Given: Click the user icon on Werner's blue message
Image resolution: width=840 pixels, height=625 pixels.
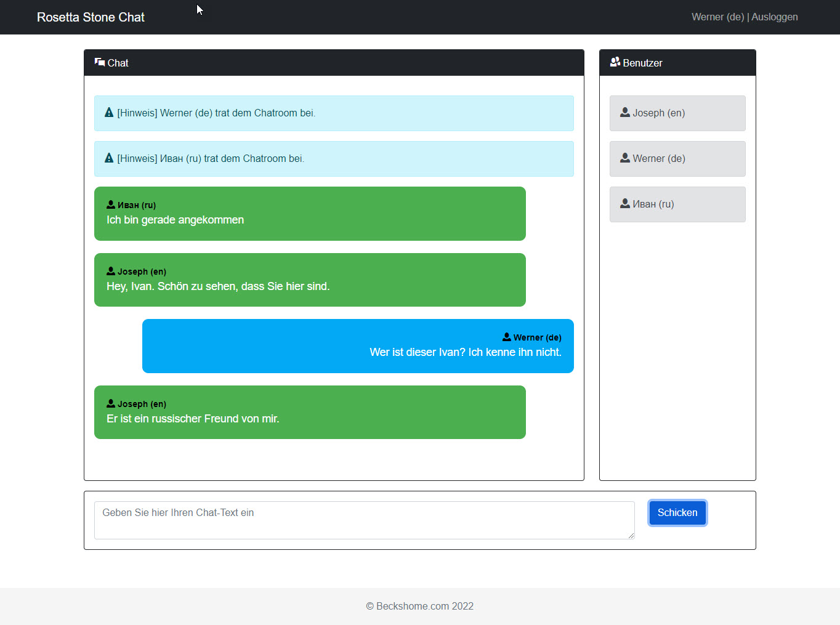Looking at the screenshot, I should (507, 337).
